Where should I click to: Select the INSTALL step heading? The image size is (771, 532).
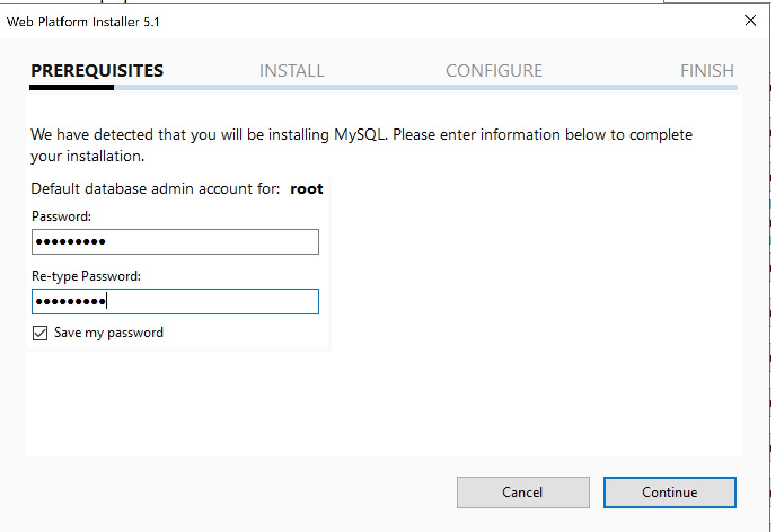point(292,70)
